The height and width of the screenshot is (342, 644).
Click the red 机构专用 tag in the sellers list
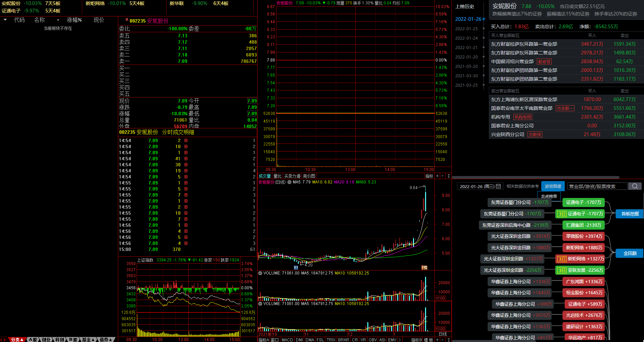[523, 117]
